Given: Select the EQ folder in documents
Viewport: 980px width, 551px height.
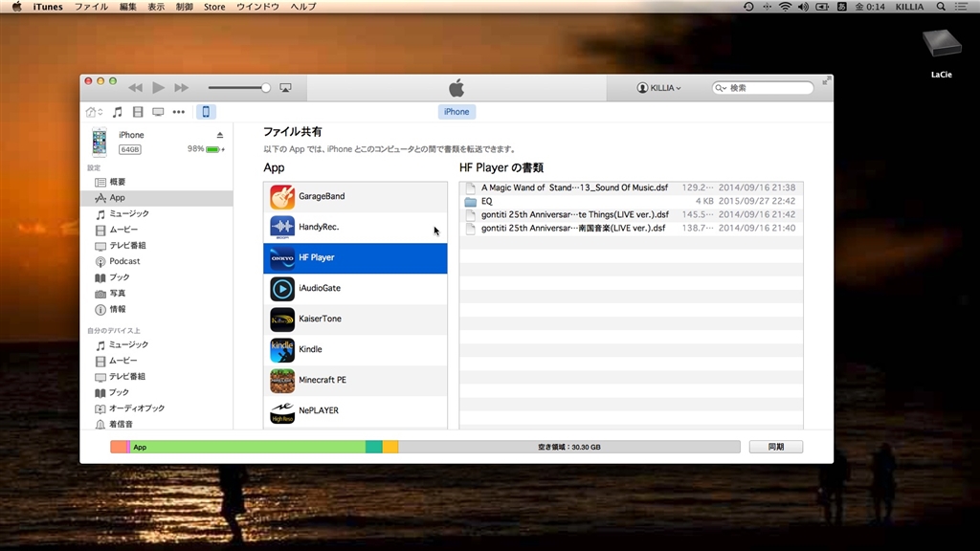Looking at the screenshot, I should [x=632, y=201].
